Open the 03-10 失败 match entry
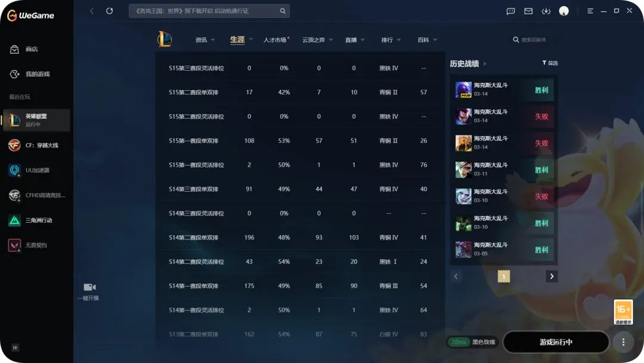Viewport: 644px width, 363px height. 504,196
